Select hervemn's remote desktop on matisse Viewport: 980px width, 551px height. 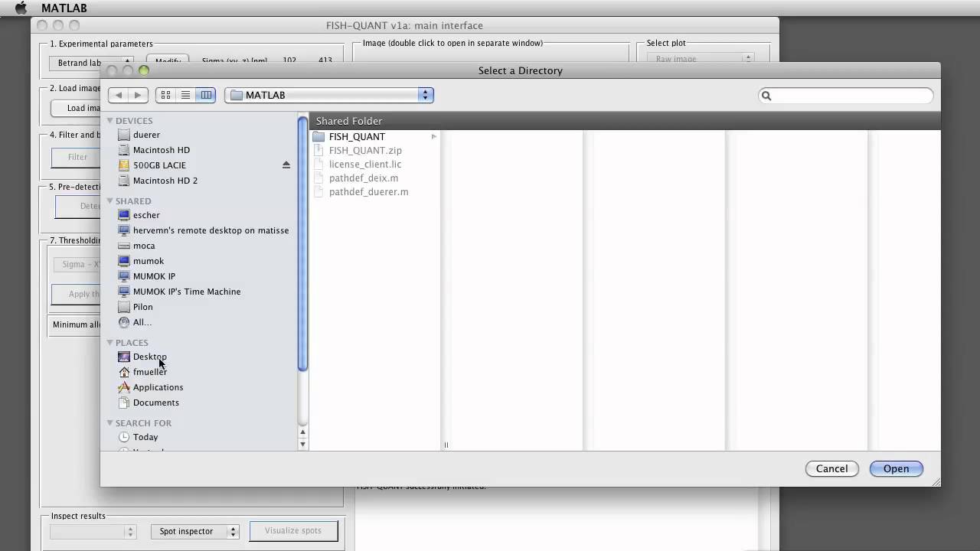(211, 230)
